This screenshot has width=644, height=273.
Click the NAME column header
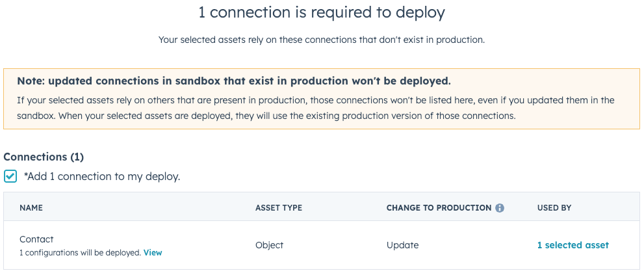(x=31, y=208)
